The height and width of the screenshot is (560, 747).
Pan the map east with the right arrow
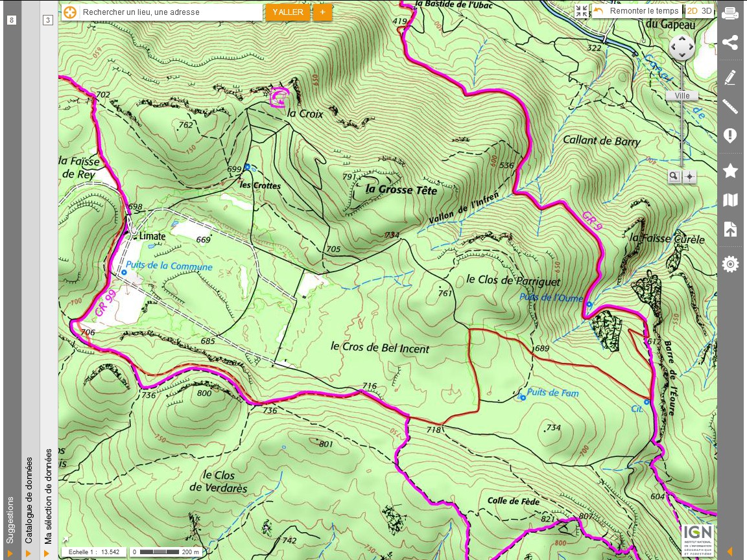click(690, 47)
